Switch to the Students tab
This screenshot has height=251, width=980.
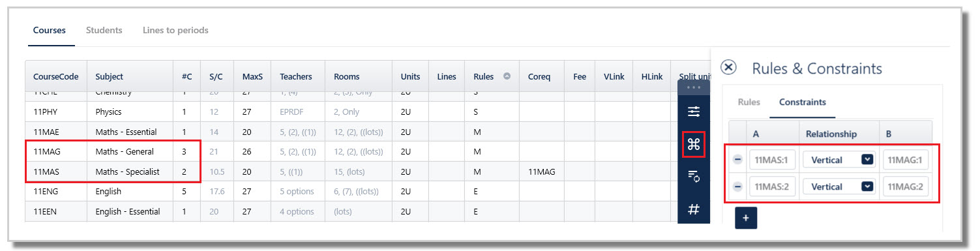click(104, 30)
